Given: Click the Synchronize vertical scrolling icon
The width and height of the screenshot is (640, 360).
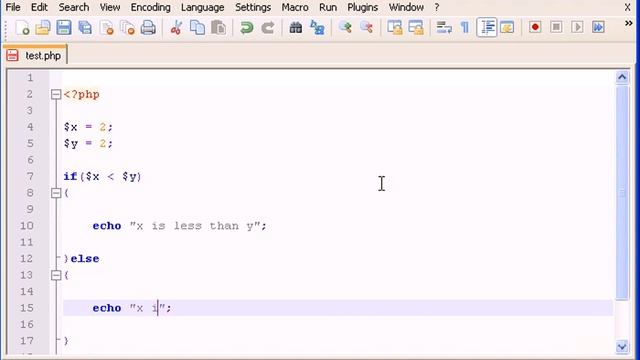Looking at the screenshot, I should pyautogui.click(x=395, y=28).
